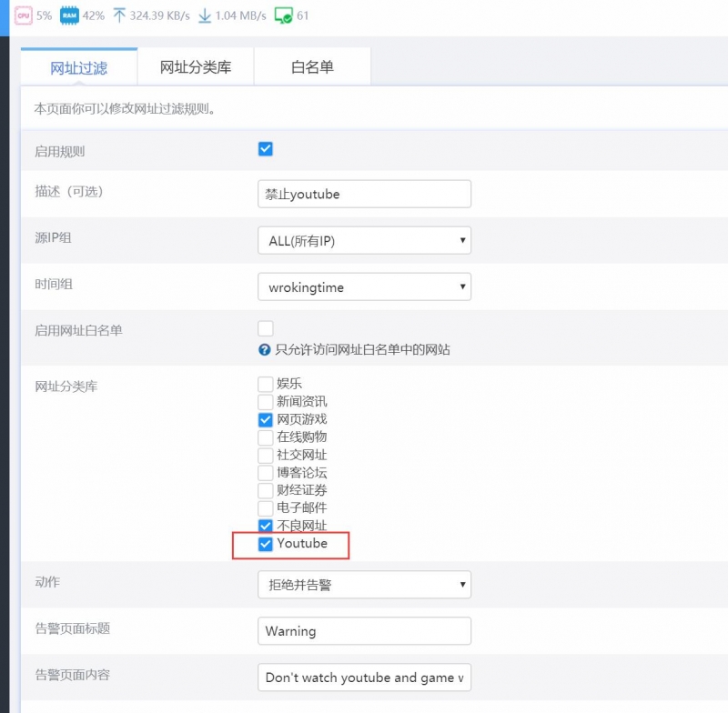Click the 描述 description text field

point(364,194)
